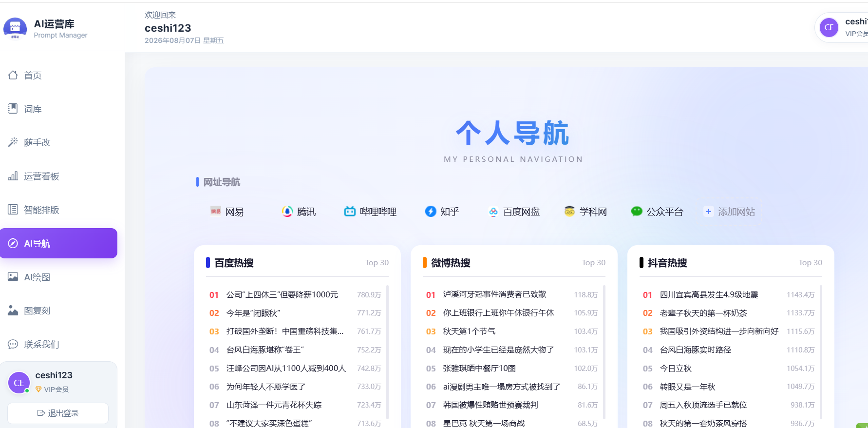Click the 微博热搜 card title
This screenshot has height=428, width=868.
pos(451,263)
